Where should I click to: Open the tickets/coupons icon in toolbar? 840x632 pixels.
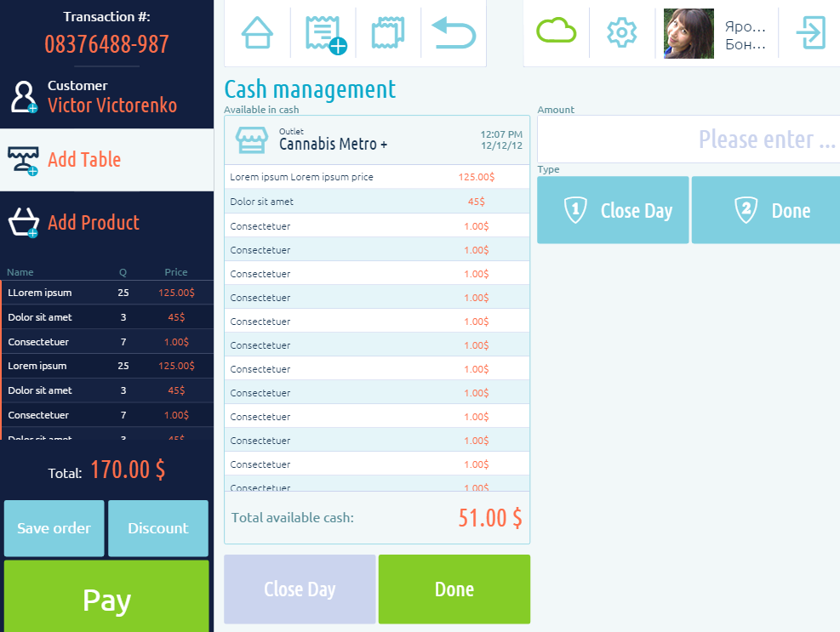click(388, 33)
